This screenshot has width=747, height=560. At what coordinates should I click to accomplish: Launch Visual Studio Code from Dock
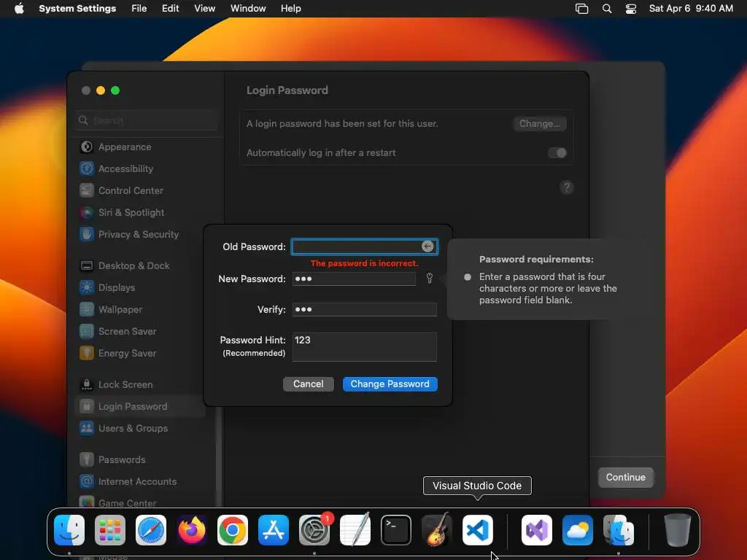pos(478,530)
